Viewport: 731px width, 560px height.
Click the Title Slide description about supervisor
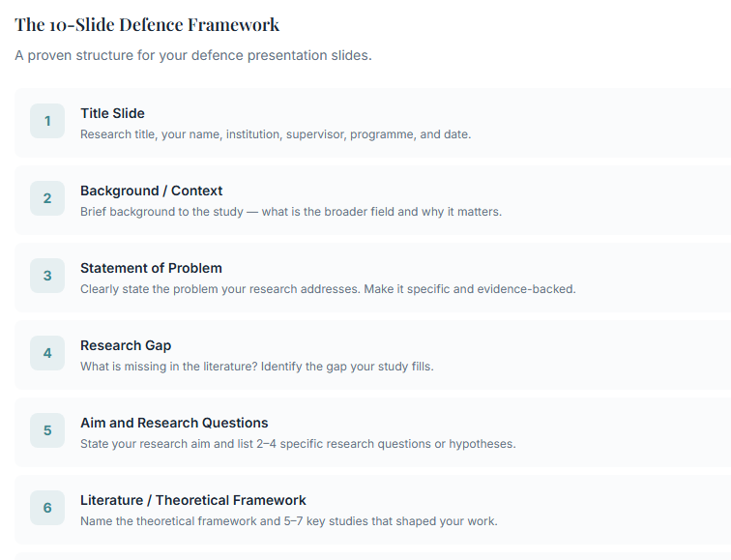coord(276,134)
